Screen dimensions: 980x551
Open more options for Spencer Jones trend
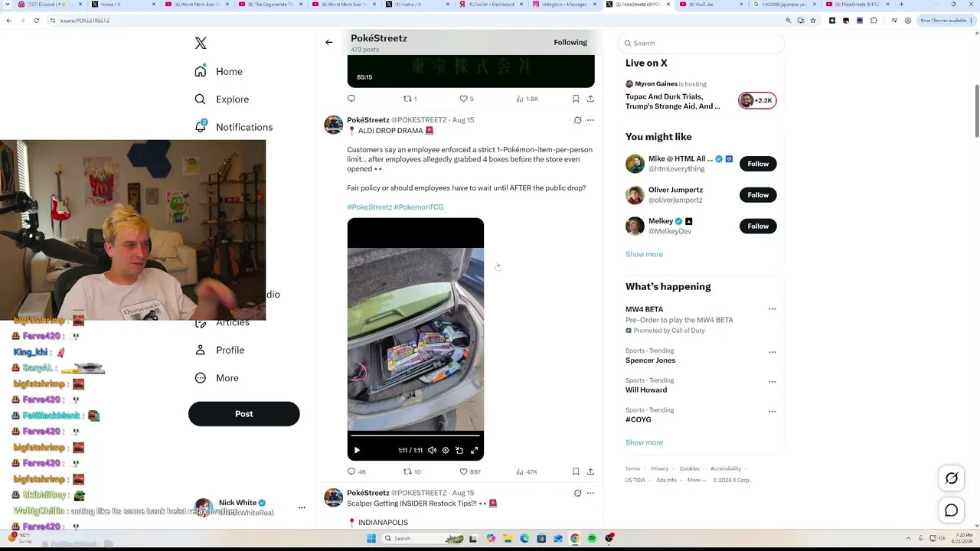pos(772,352)
